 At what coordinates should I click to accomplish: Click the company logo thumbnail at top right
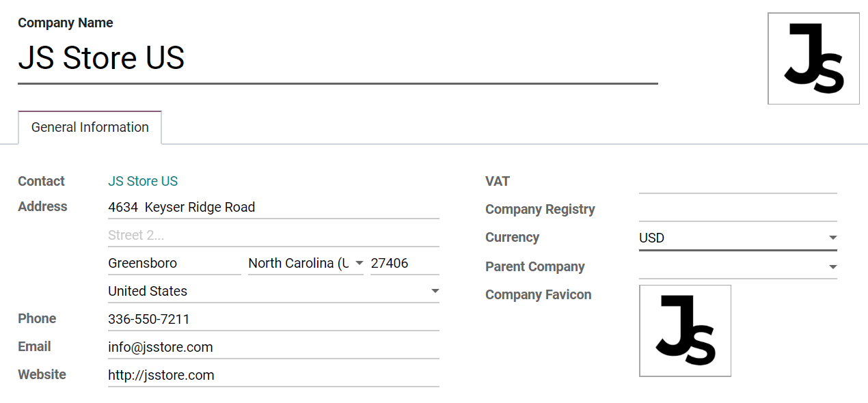pyautogui.click(x=813, y=58)
